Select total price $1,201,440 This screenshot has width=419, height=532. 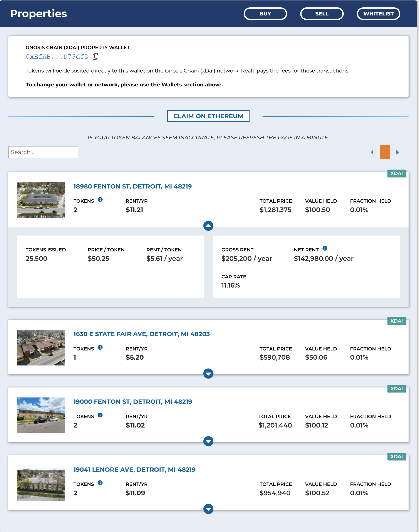coord(275,425)
